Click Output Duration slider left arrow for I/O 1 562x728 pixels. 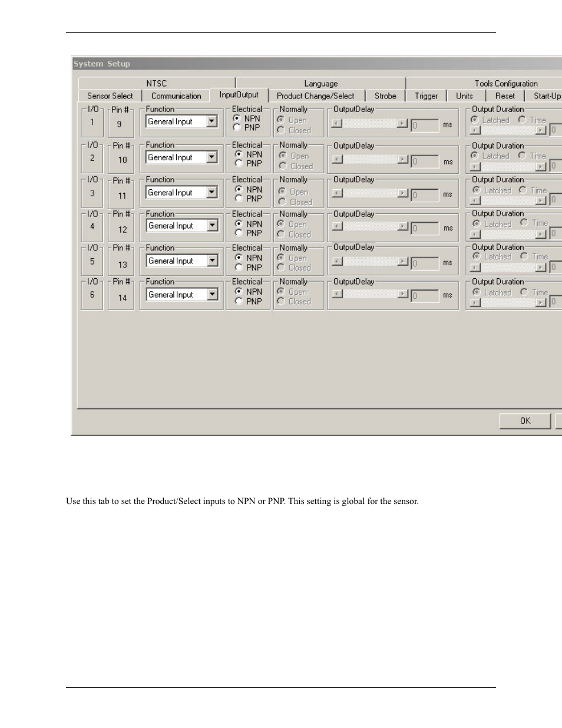pos(475,130)
